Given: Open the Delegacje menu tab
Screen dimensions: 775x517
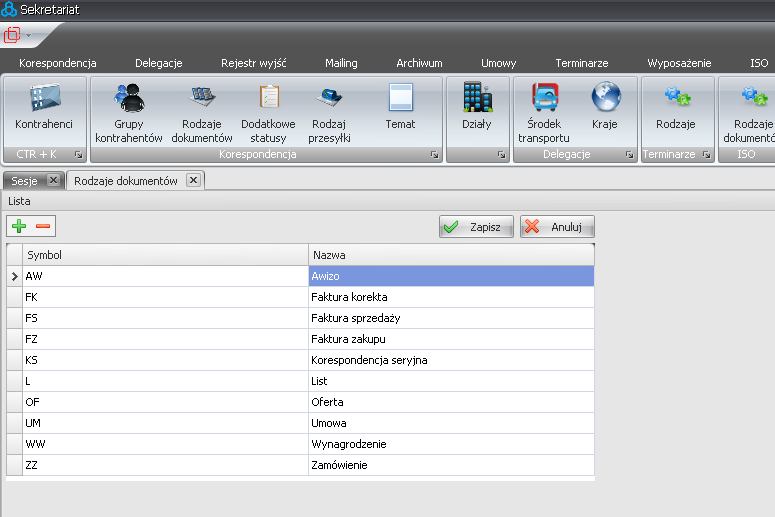Looking at the screenshot, I should [159, 63].
